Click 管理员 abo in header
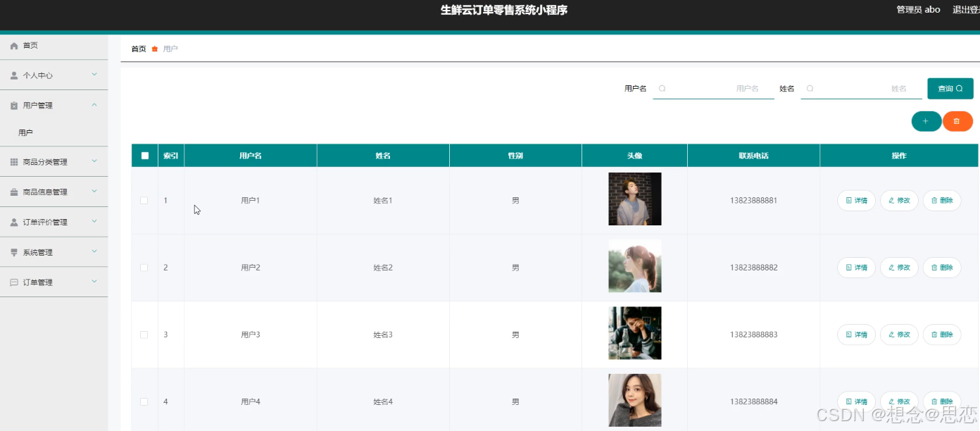980x431 pixels. tap(918, 10)
